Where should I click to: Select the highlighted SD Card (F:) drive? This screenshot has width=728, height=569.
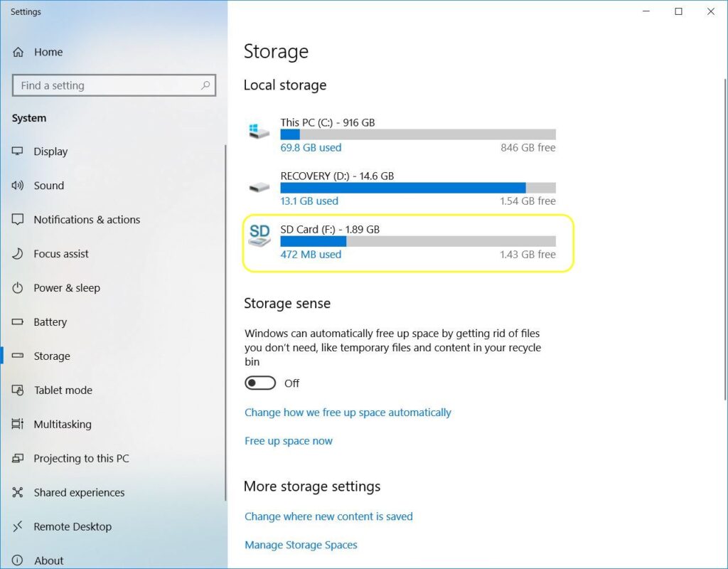398,241
